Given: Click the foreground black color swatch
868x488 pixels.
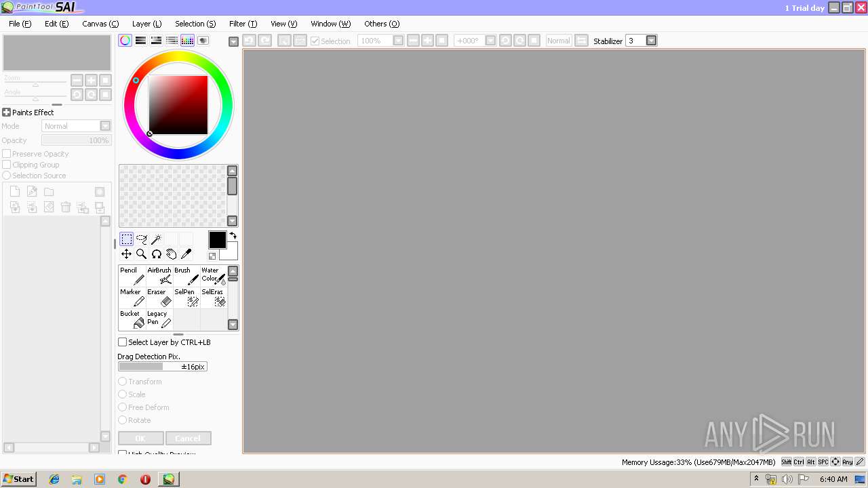Looking at the screenshot, I should (217, 240).
